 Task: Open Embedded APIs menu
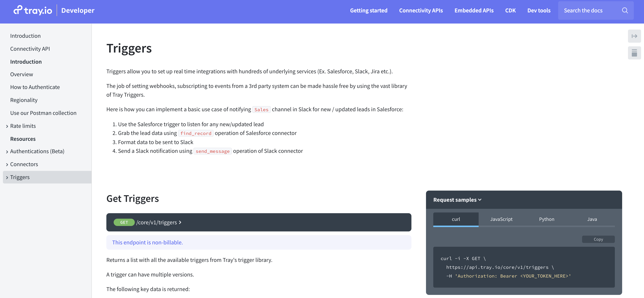pos(474,10)
